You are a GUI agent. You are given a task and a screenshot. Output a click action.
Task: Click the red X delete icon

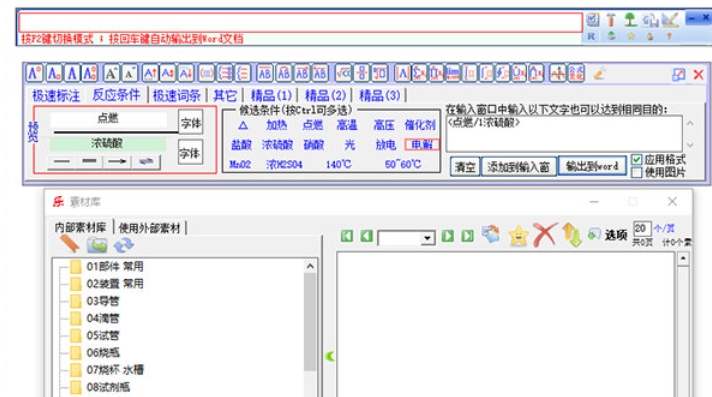tap(544, 235)
